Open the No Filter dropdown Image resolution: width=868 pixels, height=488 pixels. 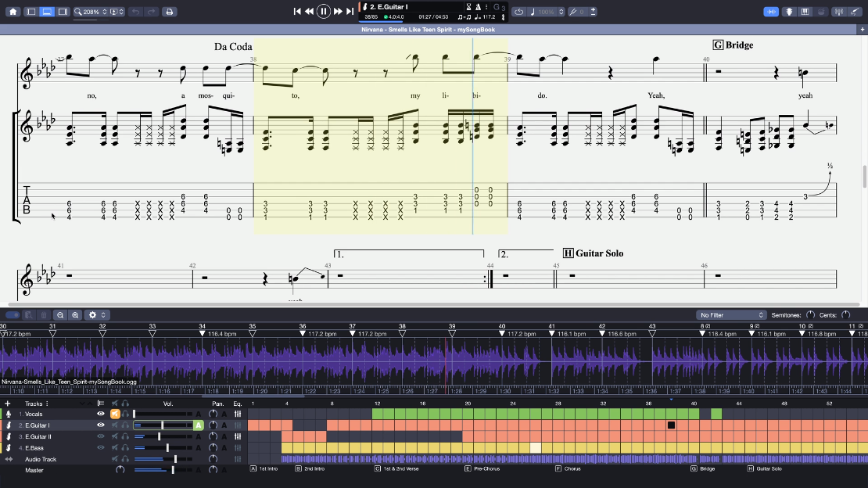click(x=732, y=315)
